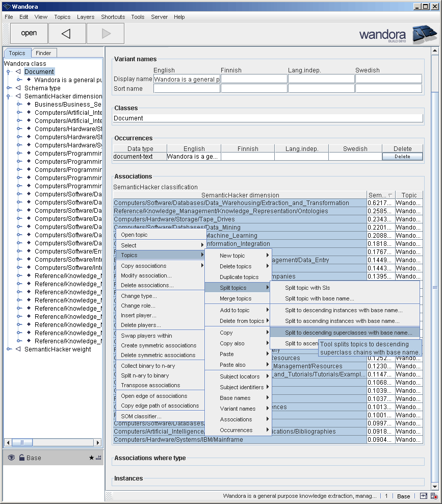Screen dimensions: 442x504
Task: Click into the Swedish Display name field
Action: pos(388,78)
